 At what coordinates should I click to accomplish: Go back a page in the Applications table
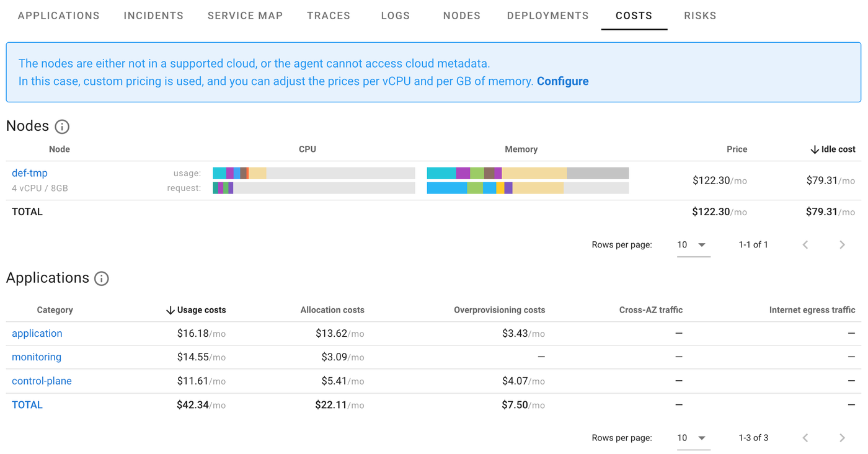[805, 437]
